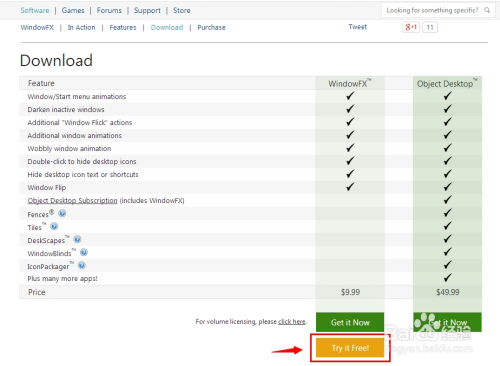
Task: Click the search magnifier icon
Action: (487, 10)
